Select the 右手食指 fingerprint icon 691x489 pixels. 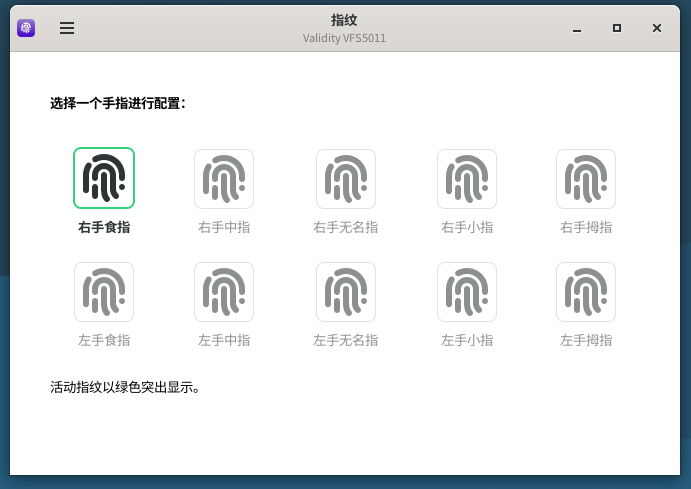point(104,178)
